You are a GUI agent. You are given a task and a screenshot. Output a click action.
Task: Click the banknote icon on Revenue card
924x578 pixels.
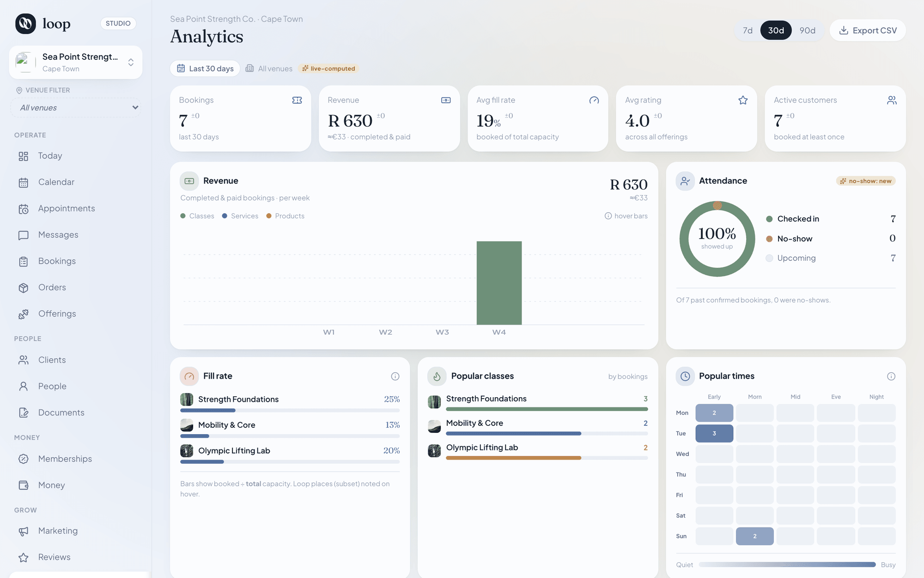pyautogui.click(x=446, y=100)
